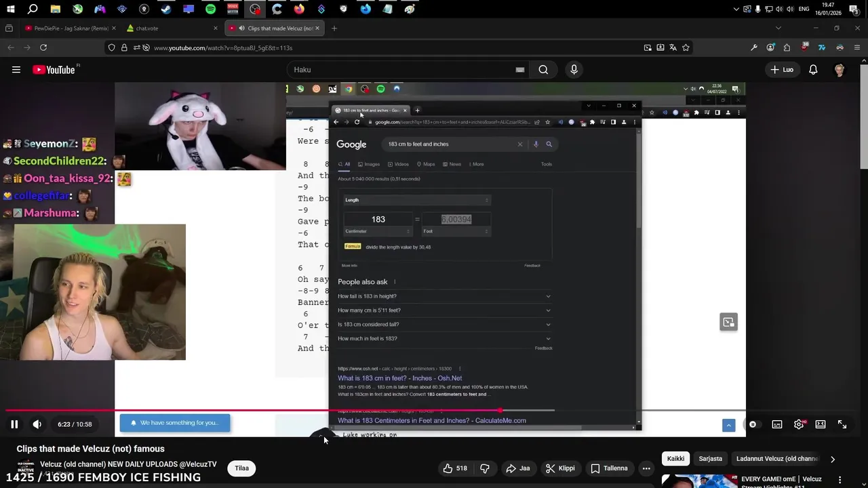Click the Tilaa subscribe button

click(x=242, y=468)
